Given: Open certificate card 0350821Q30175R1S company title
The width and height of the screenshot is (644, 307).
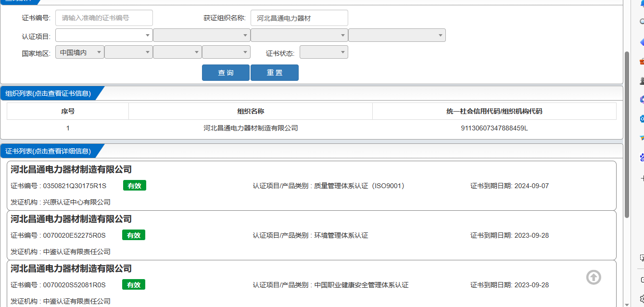Looking at the screenshot, I should pos(71,169).
